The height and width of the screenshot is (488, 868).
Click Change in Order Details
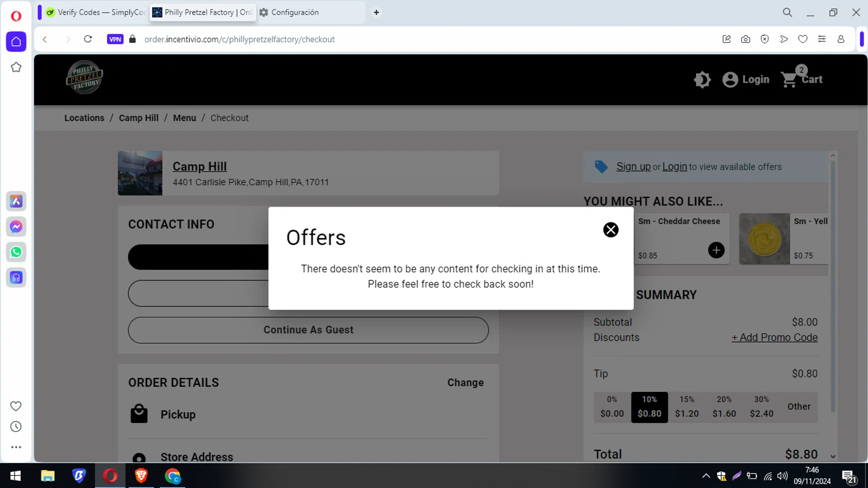(465, 383)
